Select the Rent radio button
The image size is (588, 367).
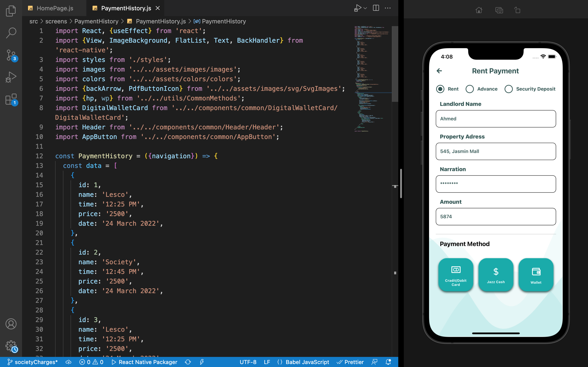tap(440, 89)
